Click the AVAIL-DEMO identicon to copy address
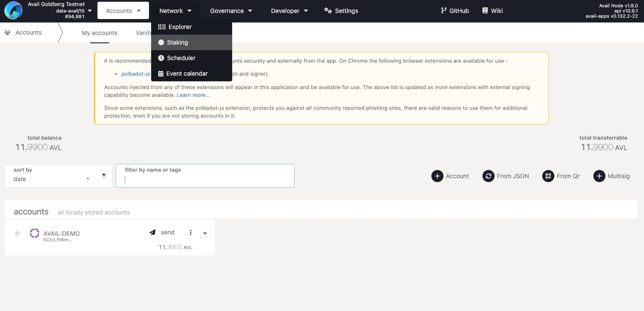The height and width of the screenshot is (311, 644). click(x=35, y=234)
